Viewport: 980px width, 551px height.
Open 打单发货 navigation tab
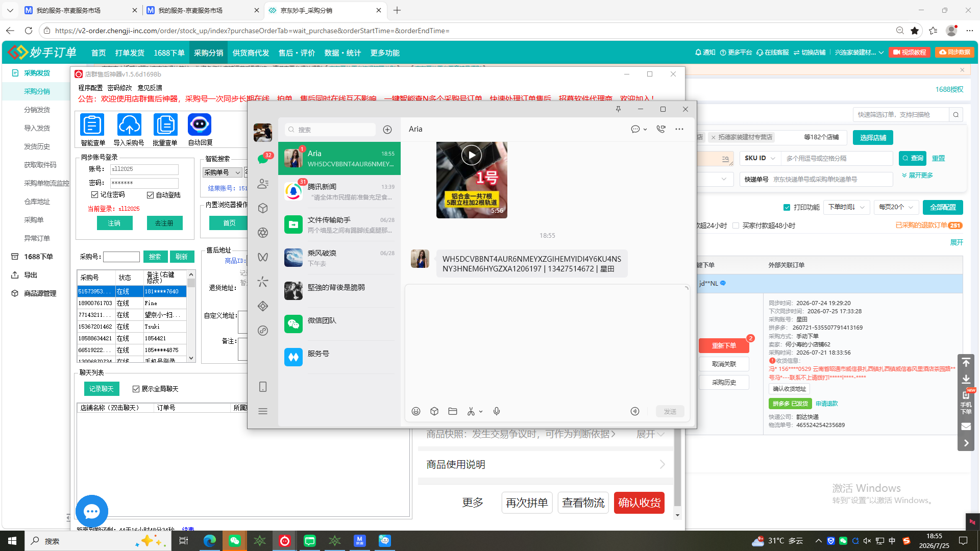pos(130,53)
